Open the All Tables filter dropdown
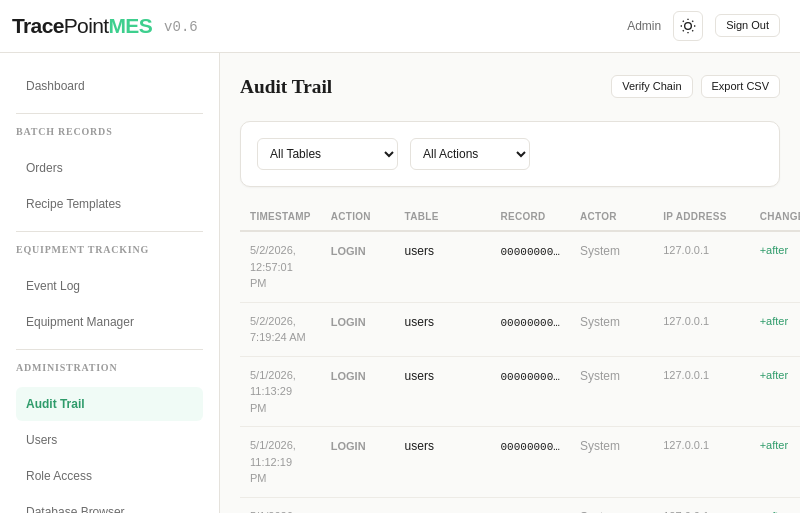 pyautogui.click(x=327, y=154)
